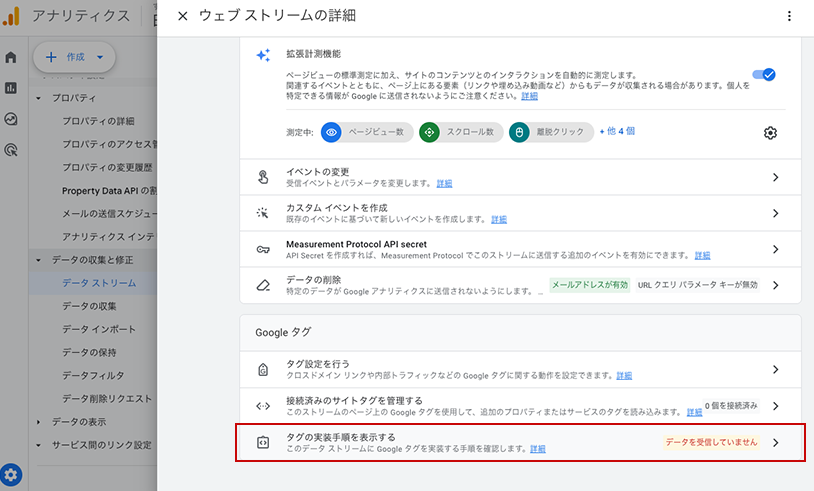The height and width of the screenshot is (491, 814).
Task: Click the enhanced measurement settings gear icon
Action: (770, 133)
